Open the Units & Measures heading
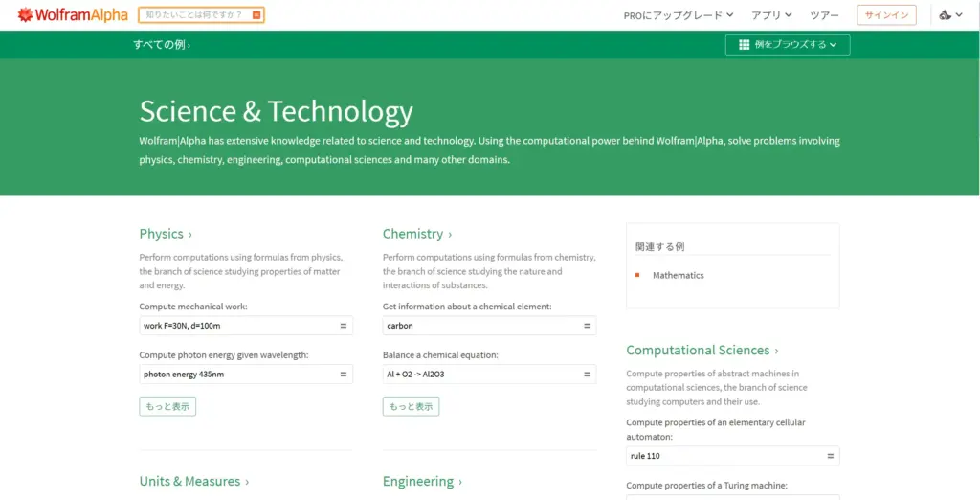 [x=193, y=481]
